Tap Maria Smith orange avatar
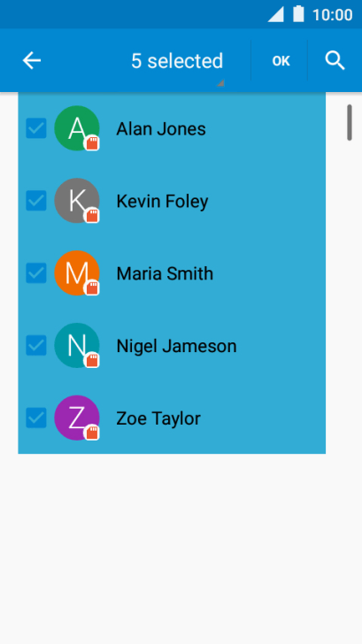362x644 pixels. tap(77, 272)
